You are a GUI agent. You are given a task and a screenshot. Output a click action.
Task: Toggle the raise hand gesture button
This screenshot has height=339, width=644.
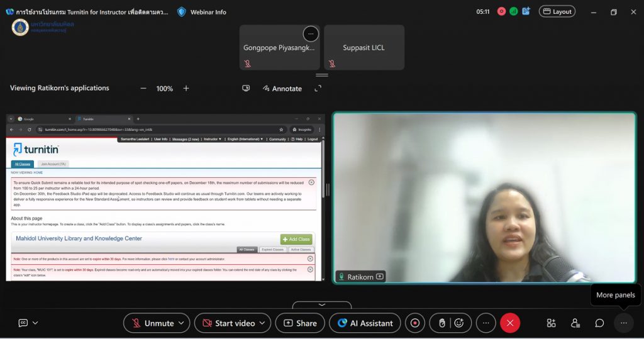[x=441, y=323]
